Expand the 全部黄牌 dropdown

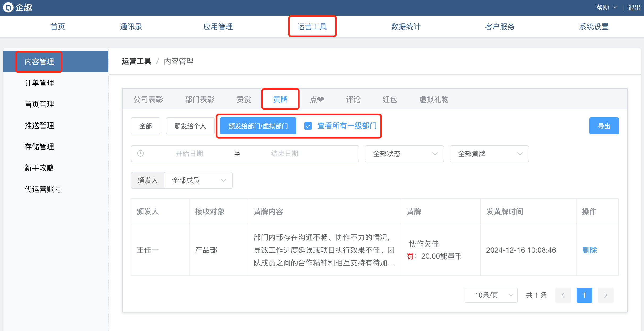(x=489, y=154)
